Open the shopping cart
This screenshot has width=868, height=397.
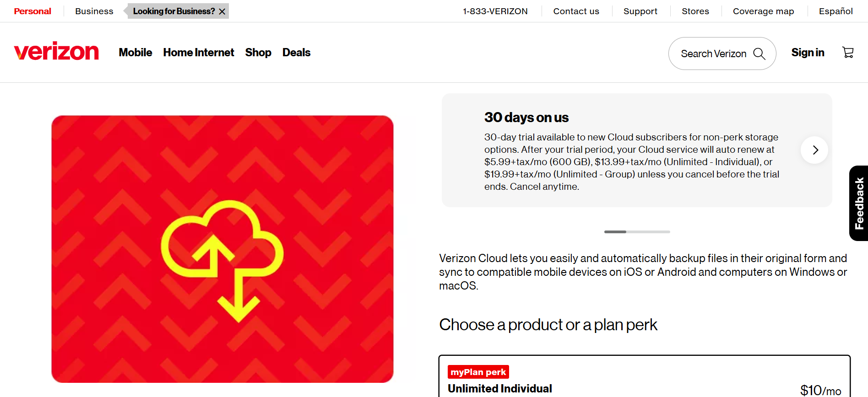(x=848, y=52)
